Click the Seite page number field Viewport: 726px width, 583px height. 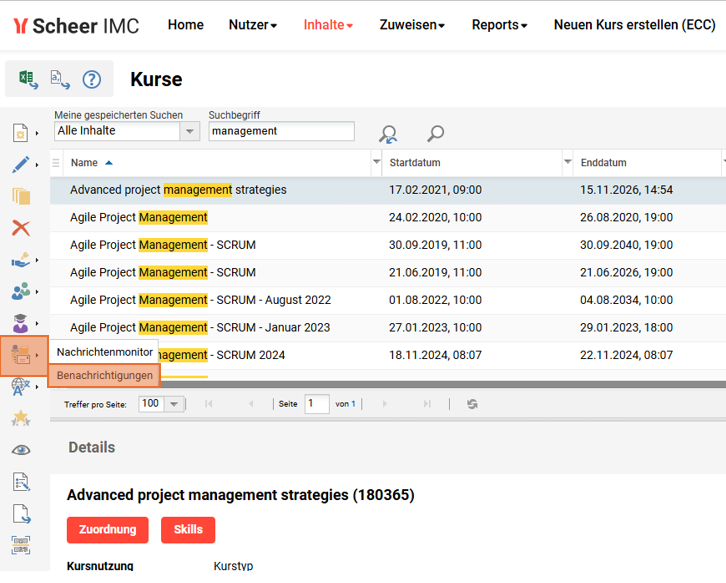317,404
